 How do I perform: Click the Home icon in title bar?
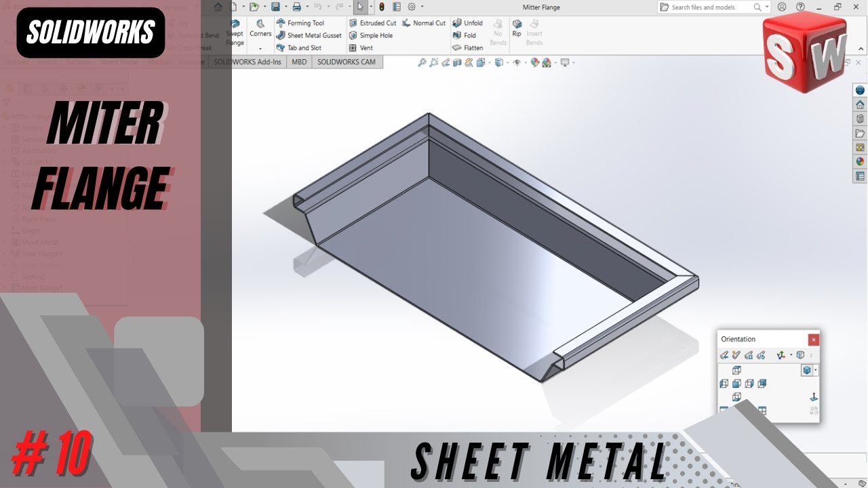coord(218,7)
